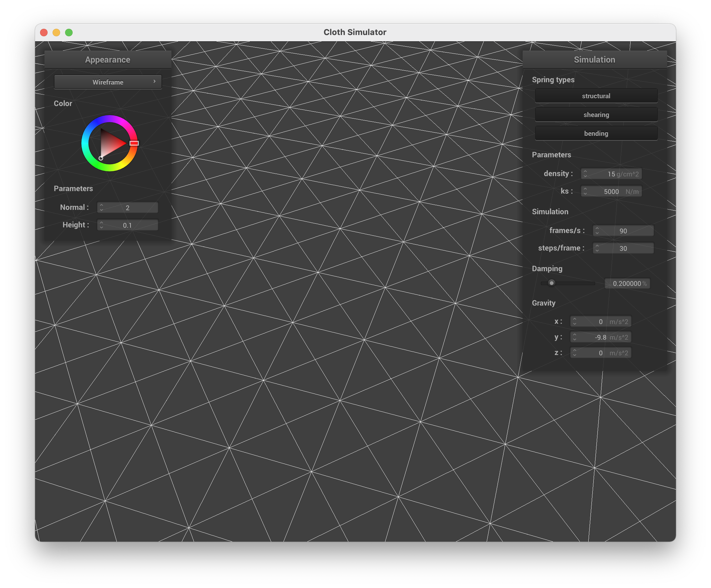The image size is (711, 588).
Task: Click the steps/frame value field
Action: point(623,248)
